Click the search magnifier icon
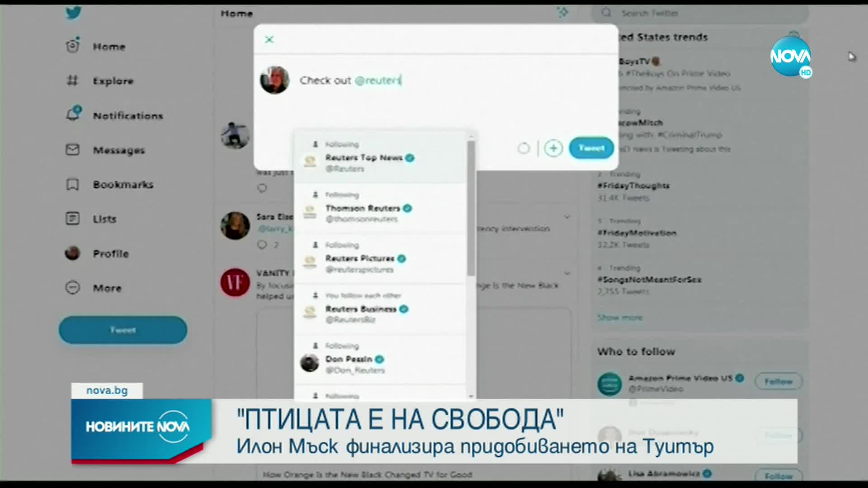This screenshot has width=868, height=488. click(x=606, y=13)
